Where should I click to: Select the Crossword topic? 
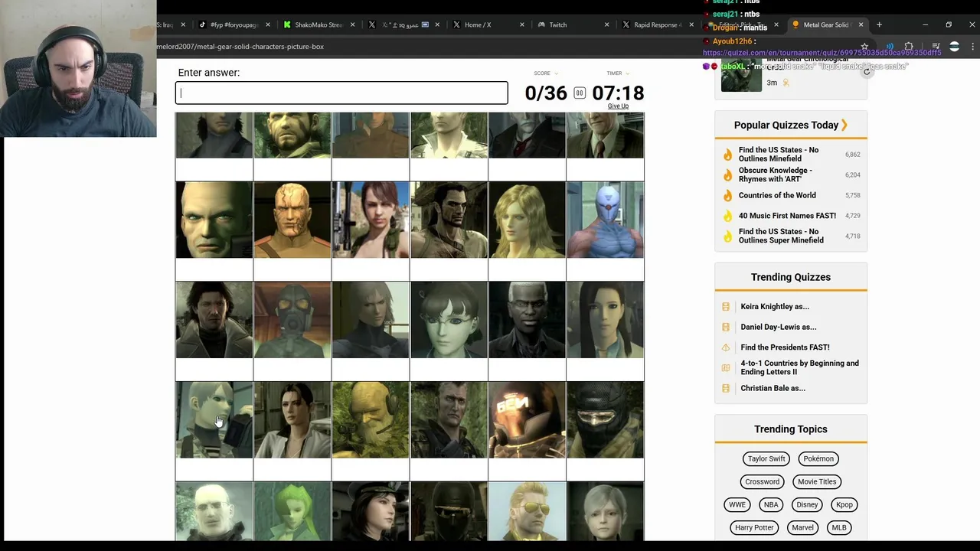(x=763, y=482)
